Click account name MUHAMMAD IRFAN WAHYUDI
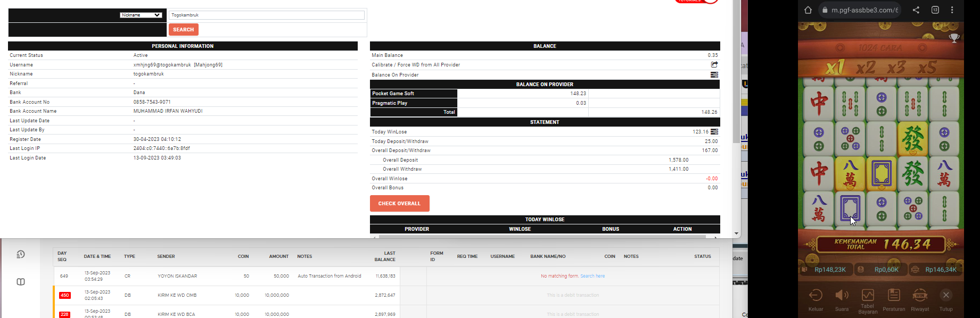Screen dimensions: 980x318 168,111
